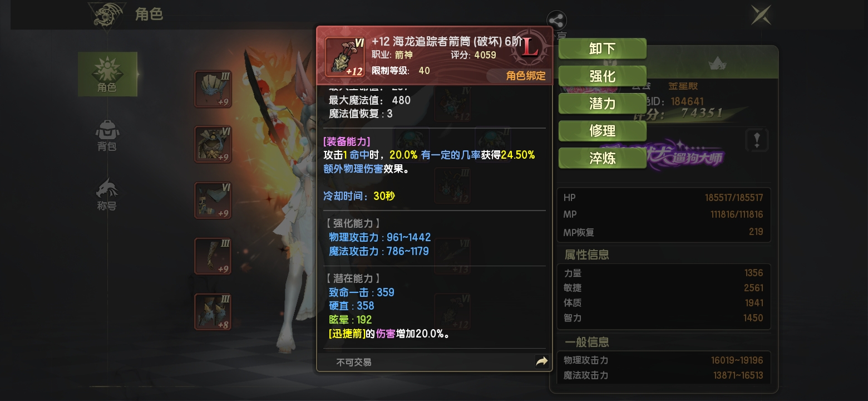The width and height of the screenshot is (868, 401).
Task: Tap the crown icon in the profile panel
Action: point(718,63)
